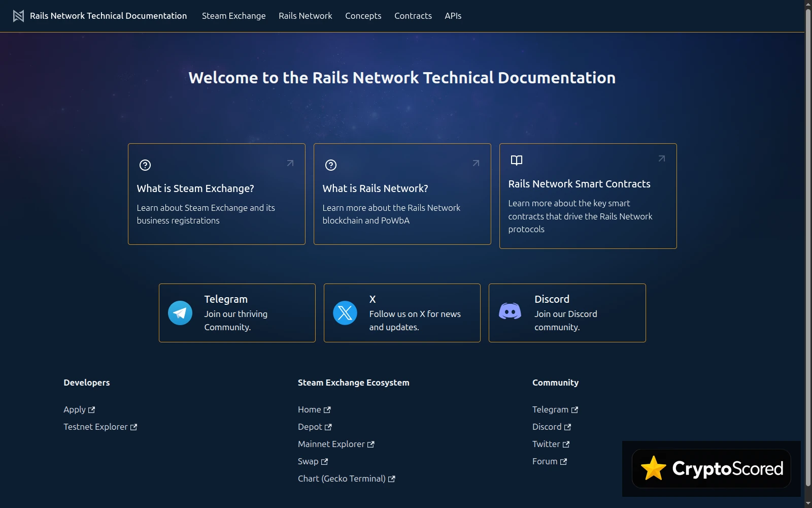Open the Telegram footer community link
This screenshot has width=812, height=508.
pos(550,409)
